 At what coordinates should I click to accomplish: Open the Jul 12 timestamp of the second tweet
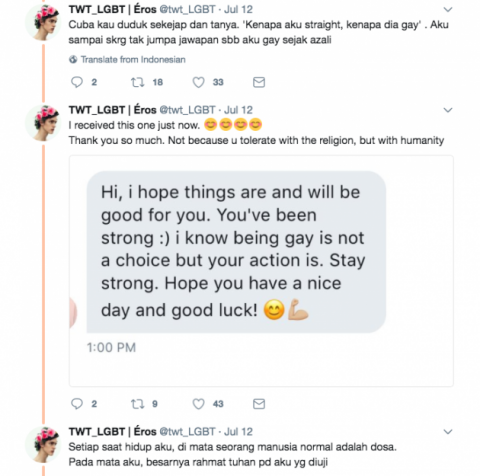(238, 110)
